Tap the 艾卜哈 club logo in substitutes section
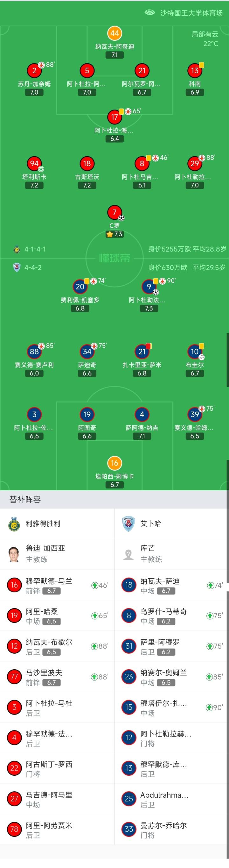The image size is (229, 868). tap(128, 523)
